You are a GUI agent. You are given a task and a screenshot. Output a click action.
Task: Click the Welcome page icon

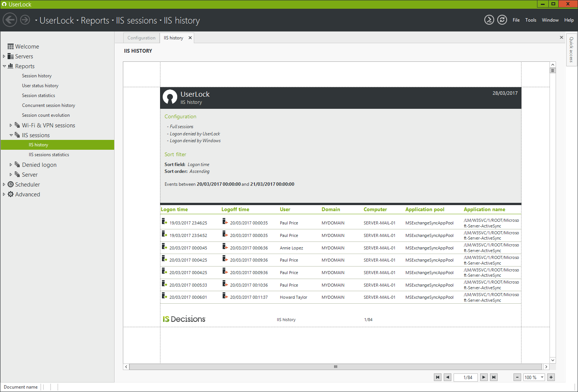coord(11,47)
